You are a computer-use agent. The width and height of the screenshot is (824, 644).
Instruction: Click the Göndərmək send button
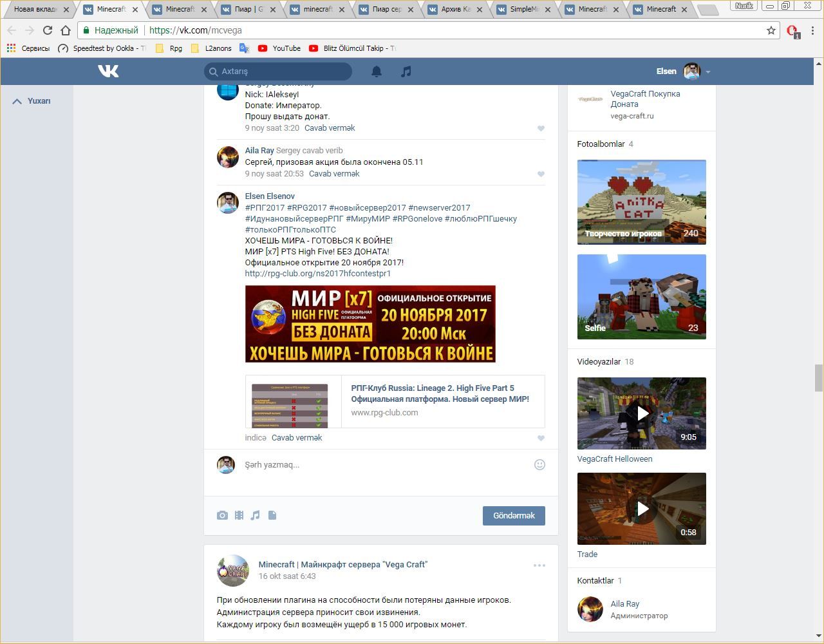click(x=514, y=515)
